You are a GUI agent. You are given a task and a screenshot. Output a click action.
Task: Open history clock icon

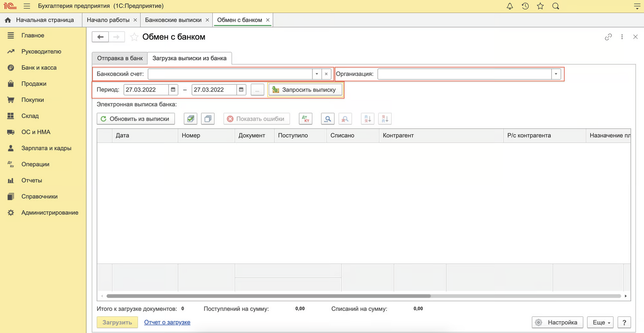tap(525, 6)
